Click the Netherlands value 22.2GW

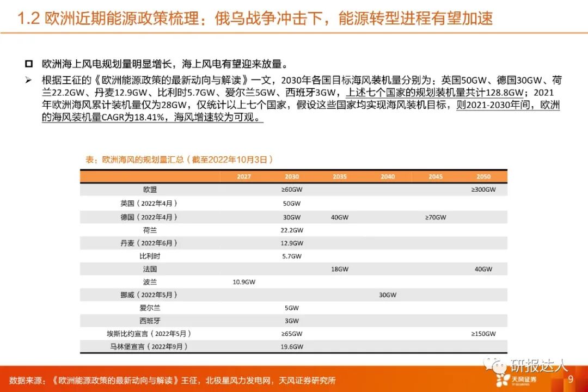[x=292, y=230]
